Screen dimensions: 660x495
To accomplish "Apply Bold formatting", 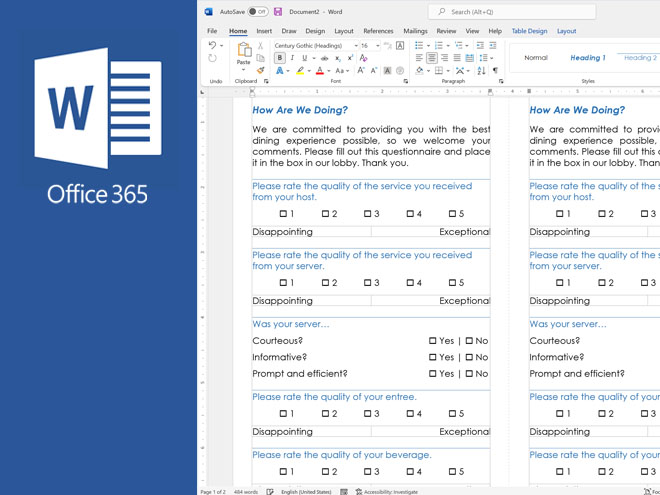I will (x=280, y=59).
